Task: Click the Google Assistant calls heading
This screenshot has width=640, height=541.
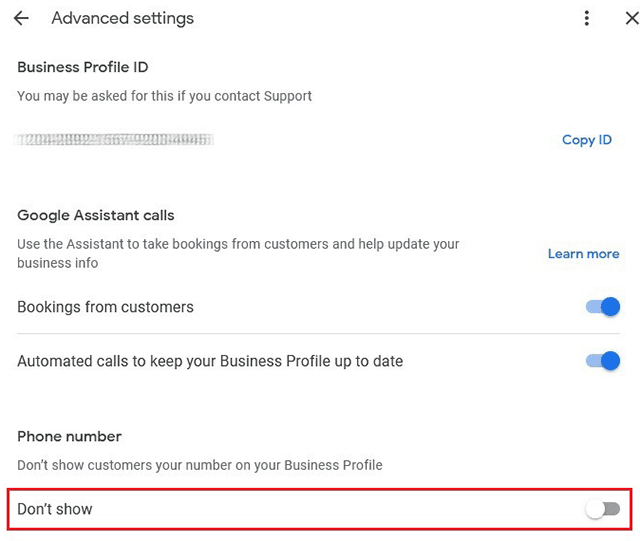Action: (96, 215)
